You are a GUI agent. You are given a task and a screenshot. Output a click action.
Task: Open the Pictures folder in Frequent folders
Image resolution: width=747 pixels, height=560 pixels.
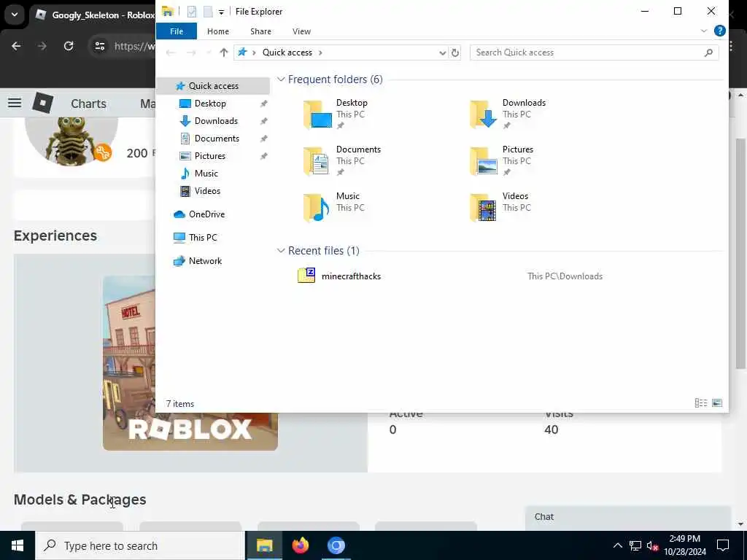(x=501, y=160)
